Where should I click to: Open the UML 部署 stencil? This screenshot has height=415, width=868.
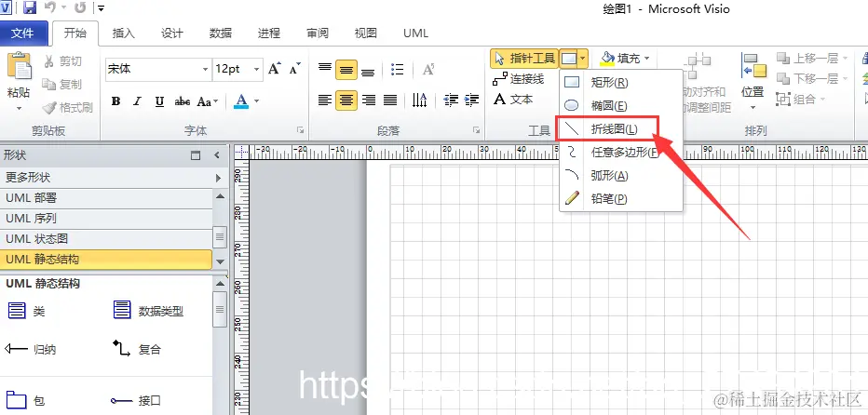coord(106,198)
